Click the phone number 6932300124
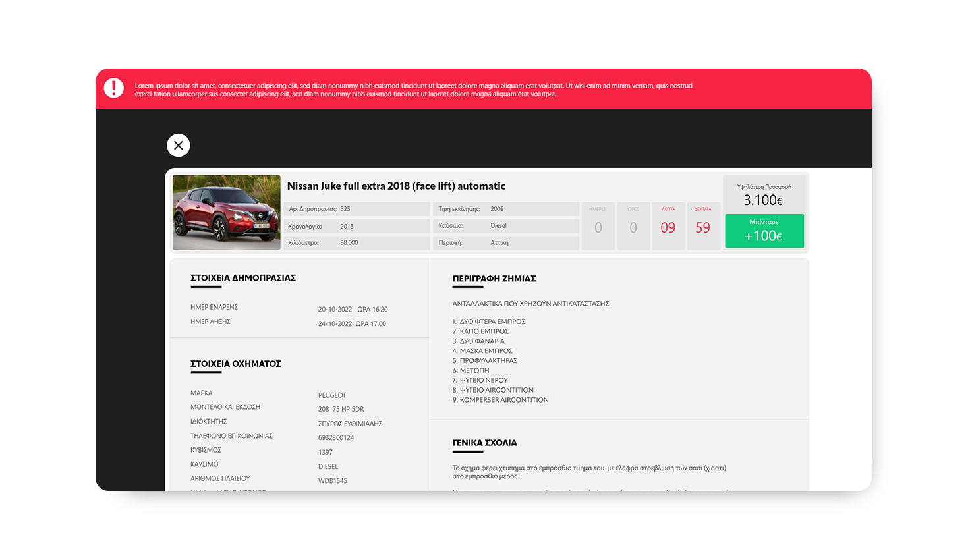Viewport: 968px width, 560px height. (x=336, y=437)
